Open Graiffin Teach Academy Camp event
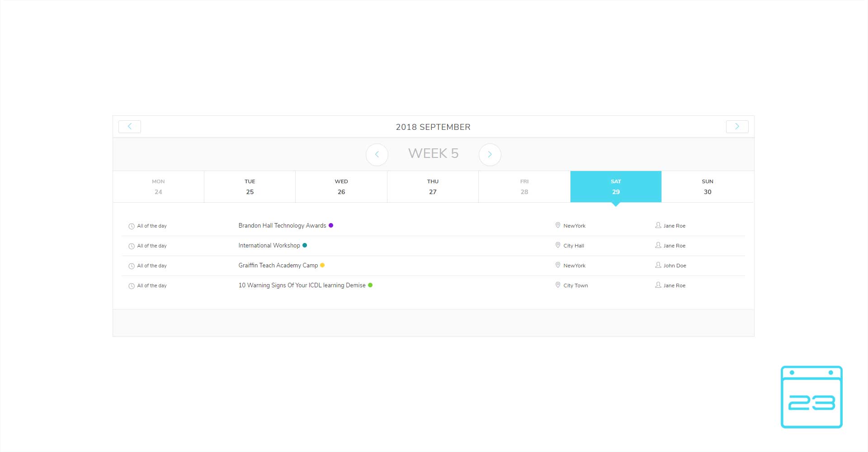This screenshot has width=868, height=452. [x=278, y=265]
